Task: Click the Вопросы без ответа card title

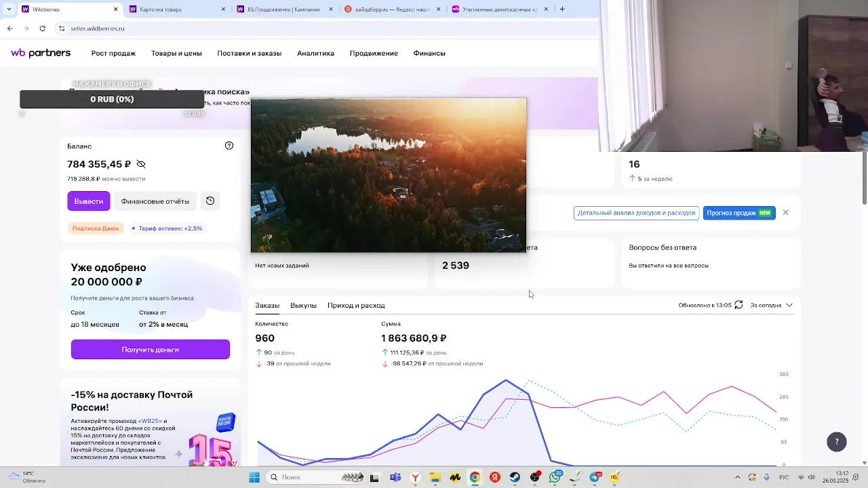Action: click(x=663, y=247)
